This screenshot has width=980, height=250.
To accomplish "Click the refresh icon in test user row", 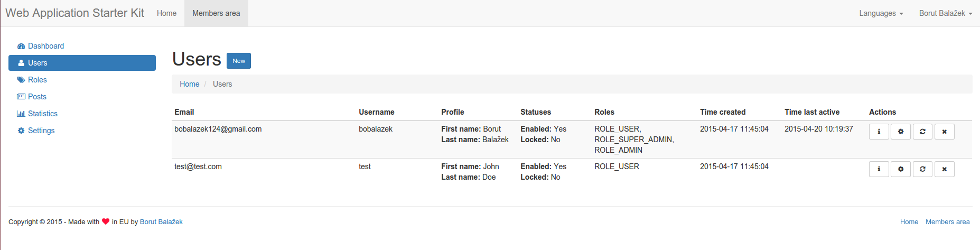I will click(x=922, y=169).
